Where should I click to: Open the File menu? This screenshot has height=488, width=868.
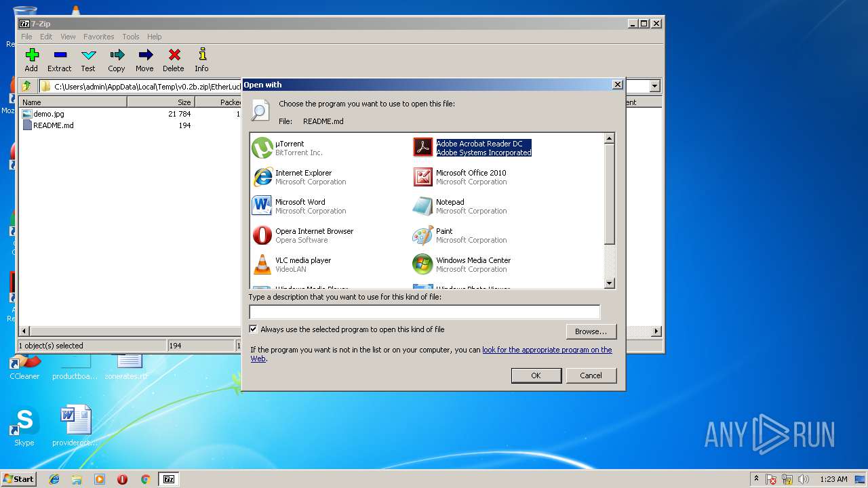(26, 37)
